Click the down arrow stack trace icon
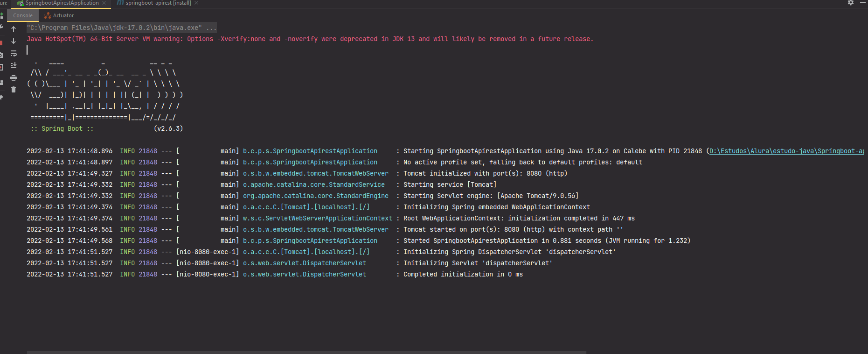Viewport: 868px width, 354px height. (14, 41)
